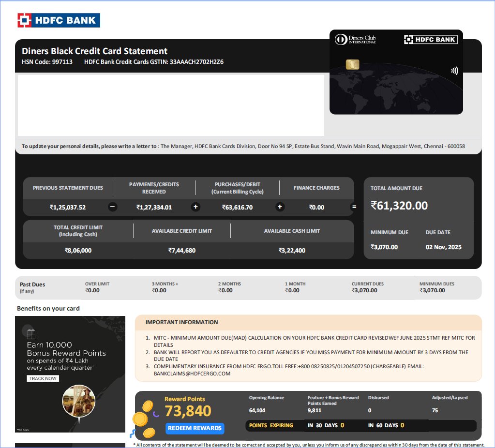The image size is (495, 448).
Task: Select Feature + Bonus points earned 9,811
Action: click(315, 410)
